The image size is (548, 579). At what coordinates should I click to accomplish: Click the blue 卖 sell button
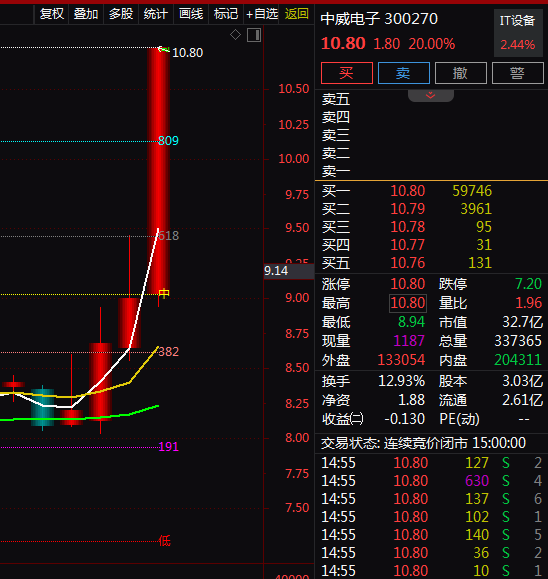point(404,73)
